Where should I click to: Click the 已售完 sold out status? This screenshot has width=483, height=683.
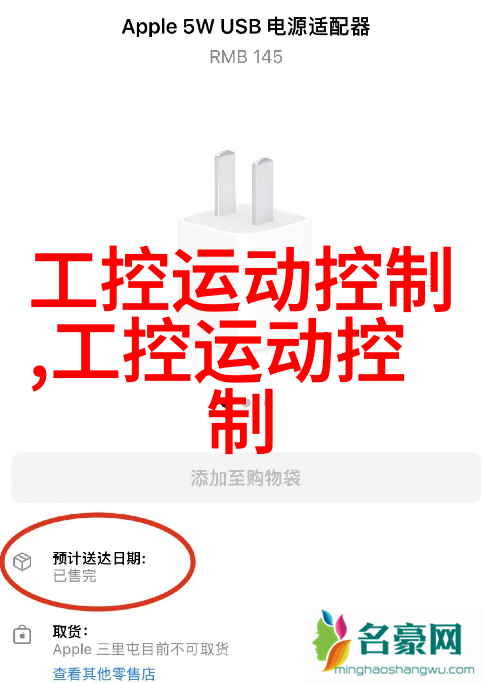coord(74,576)
